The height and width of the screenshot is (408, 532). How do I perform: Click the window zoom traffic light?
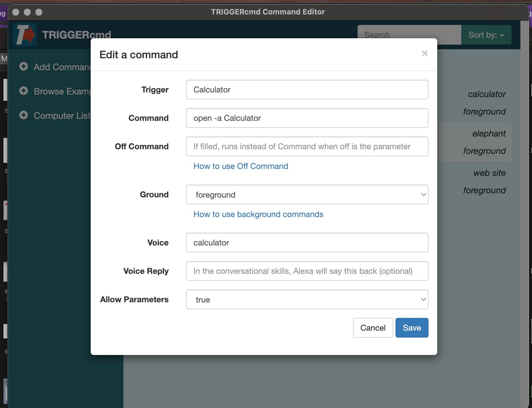click(x=39, y=12)
